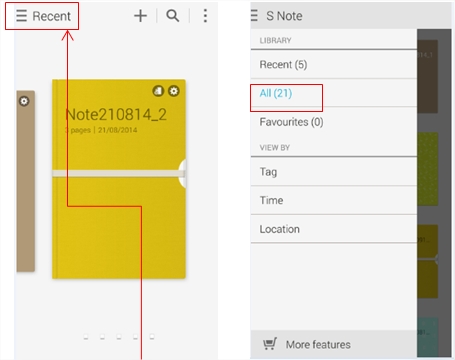This screenshot has width=455, height=360.
Task: Tap the plus icon to add note
Action: [140, 16]
